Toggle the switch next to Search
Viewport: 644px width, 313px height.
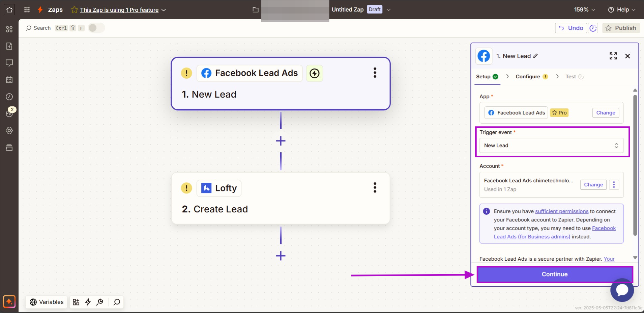pyautogui.click(x=96, y=28)
